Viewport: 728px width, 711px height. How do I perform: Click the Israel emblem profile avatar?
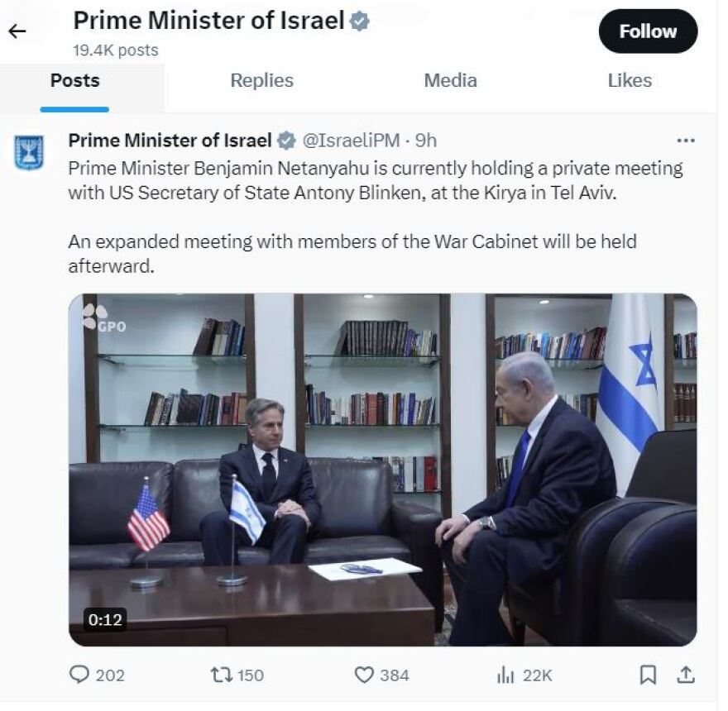click(29, 153)
